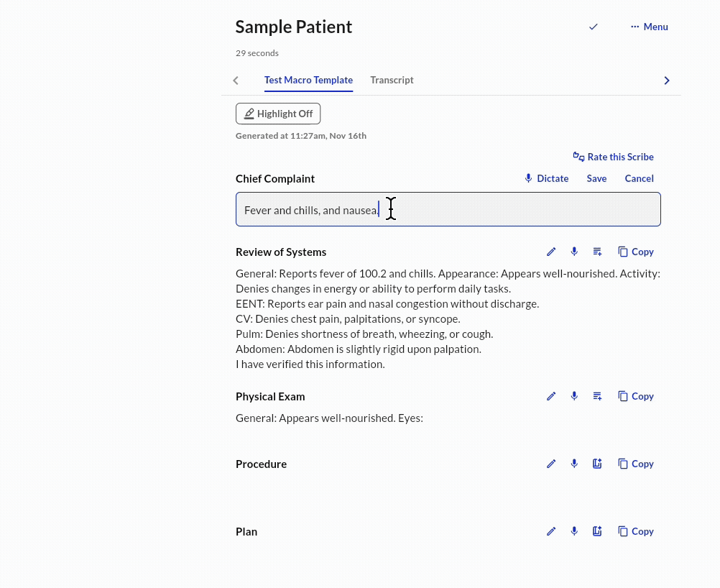
Task: Edit the Procedure section with pencil icon
Action: pyautogui.click(x=551, y=464)
